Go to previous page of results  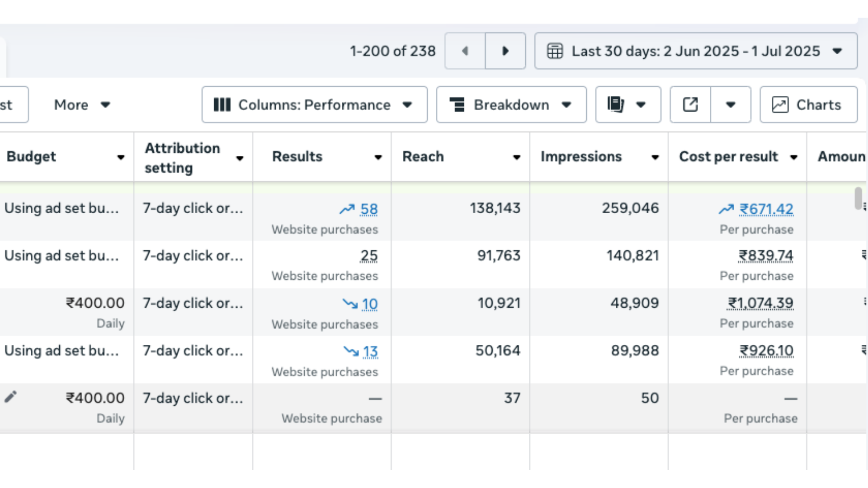(465, 51)
